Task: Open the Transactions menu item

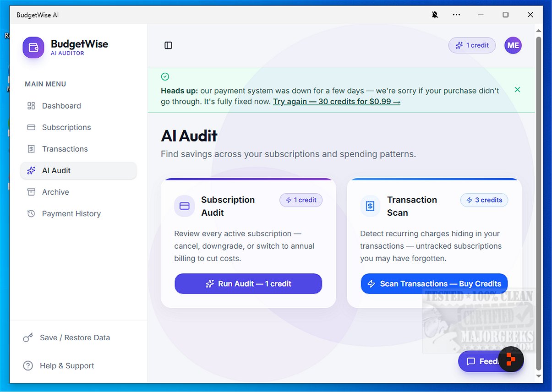Action: click(78, 149)
